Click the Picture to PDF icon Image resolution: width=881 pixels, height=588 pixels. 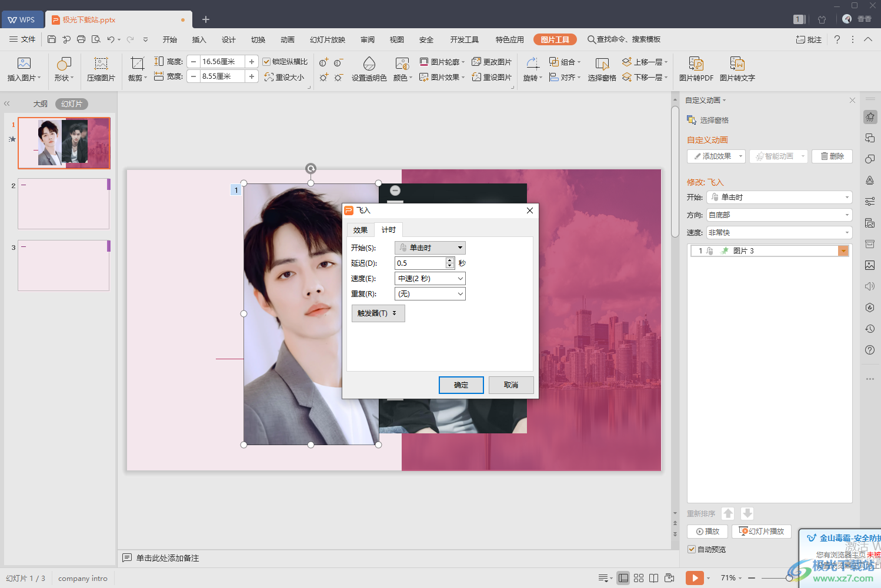(x=696, y=64)
